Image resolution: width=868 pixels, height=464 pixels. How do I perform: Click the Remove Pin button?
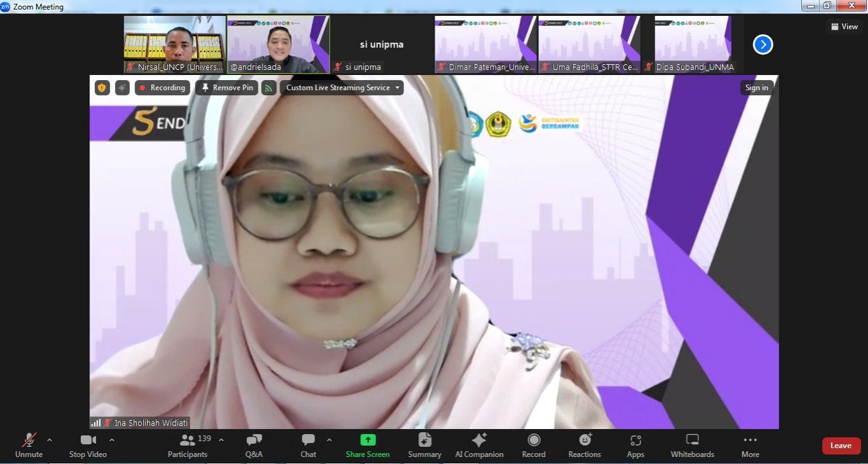tap(227, 88)
